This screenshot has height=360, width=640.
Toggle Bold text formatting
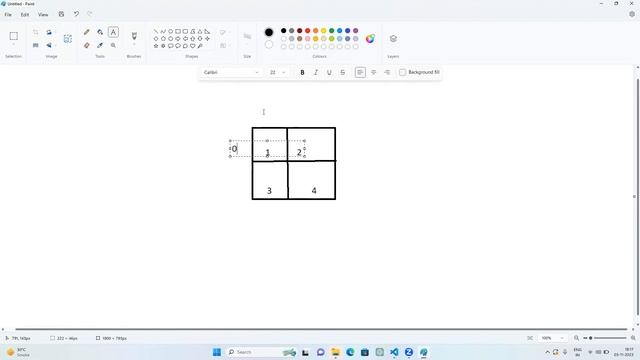302,72
